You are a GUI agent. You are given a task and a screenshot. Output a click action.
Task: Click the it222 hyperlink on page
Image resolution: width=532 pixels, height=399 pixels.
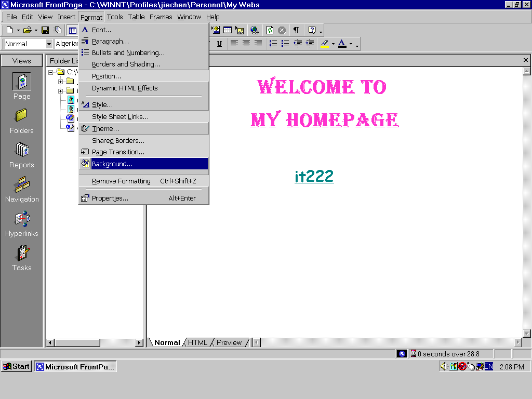coord(314,177)
